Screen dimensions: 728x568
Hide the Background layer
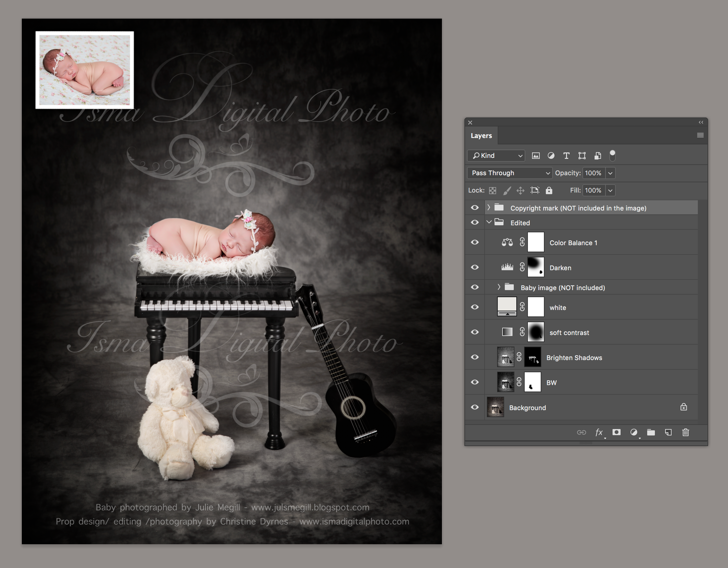click(475, 407)
